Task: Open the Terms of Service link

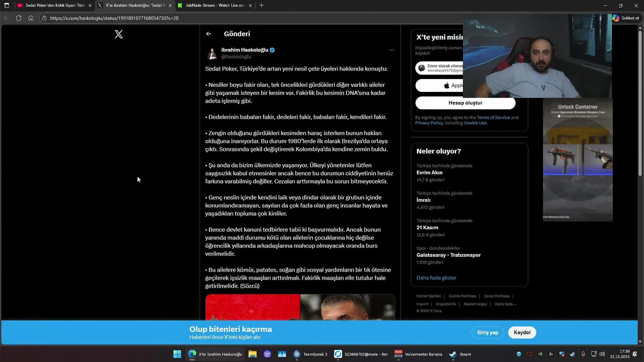Action: (x=493, y=118)
